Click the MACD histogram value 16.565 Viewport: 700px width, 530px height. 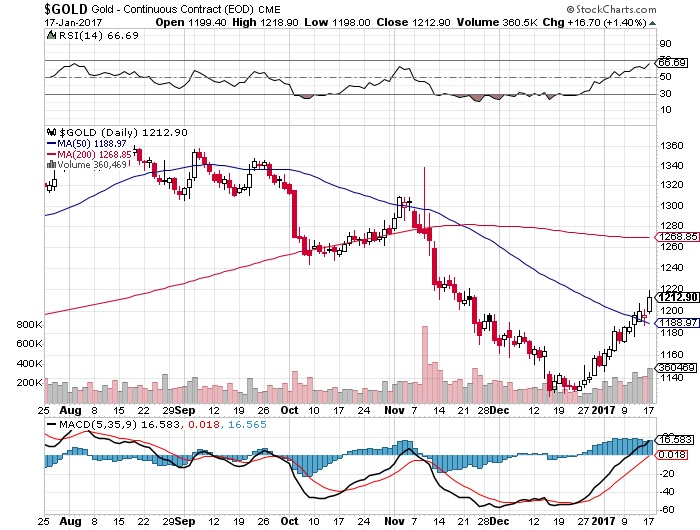(247, 424)
